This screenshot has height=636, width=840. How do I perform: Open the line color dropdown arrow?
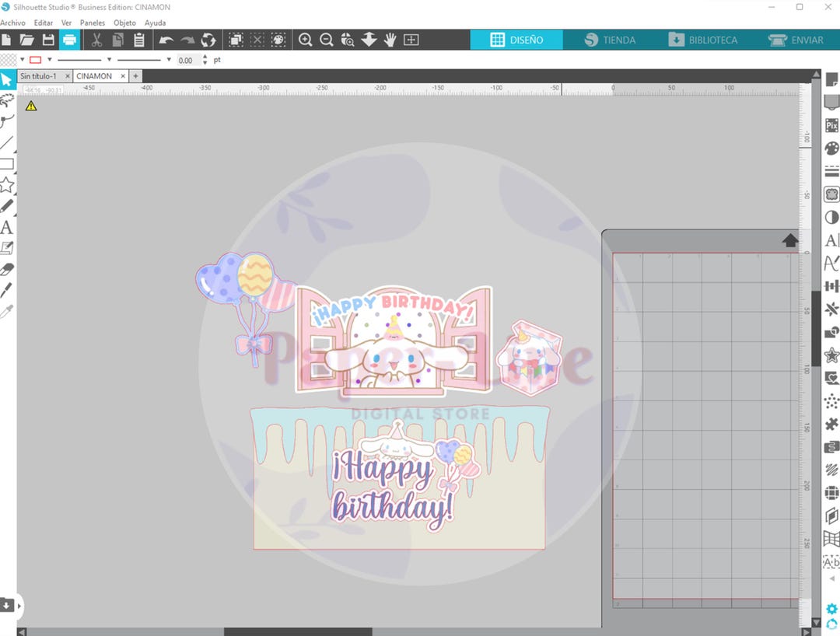[x=49, y=59]
